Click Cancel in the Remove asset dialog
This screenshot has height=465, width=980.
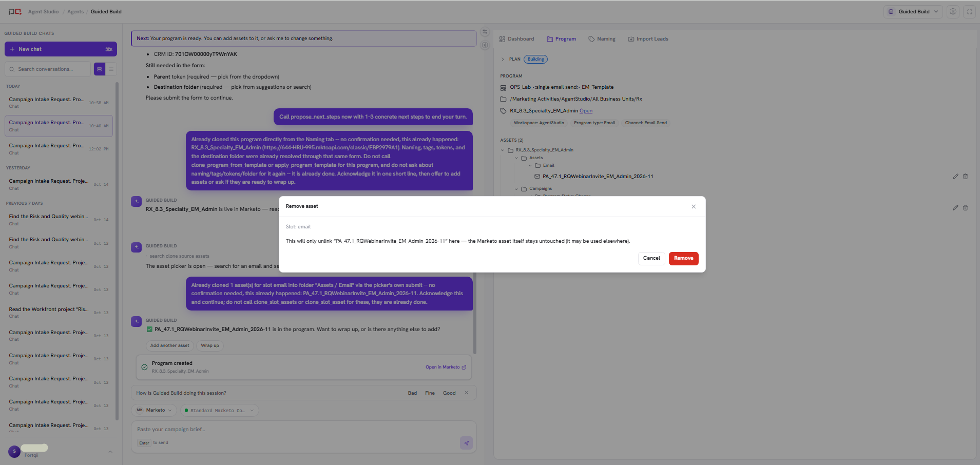(651, 258)
